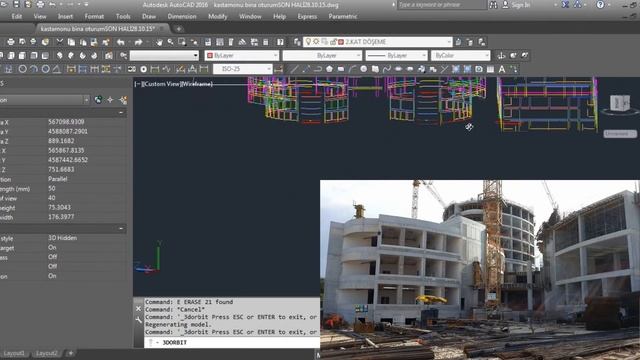Select the Pan hand tool
Image resolution: width=640 pixels, height=360 pixels.
tap(159, 42)
